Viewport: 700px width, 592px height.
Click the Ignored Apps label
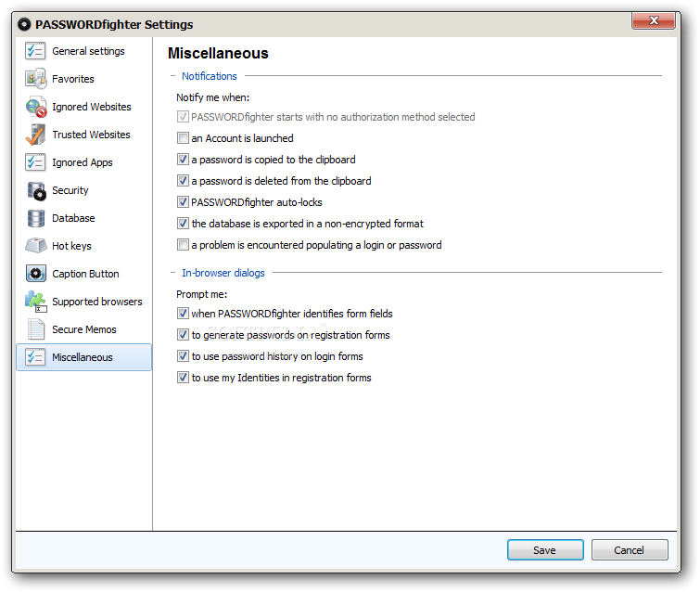(83, 162)
